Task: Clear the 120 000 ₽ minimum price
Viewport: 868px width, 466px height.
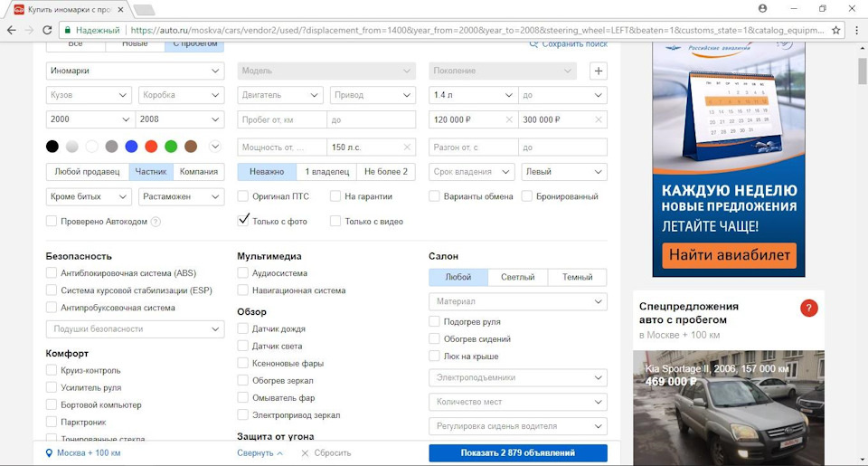Action: 509,119
